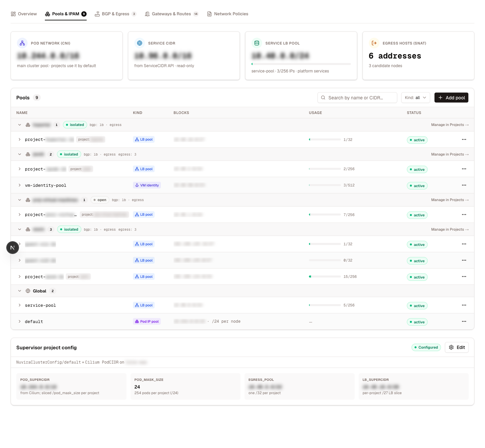Viewport: 485px width, 448px height.
Task: Click the Add pool button
Action: pos(451,98)
